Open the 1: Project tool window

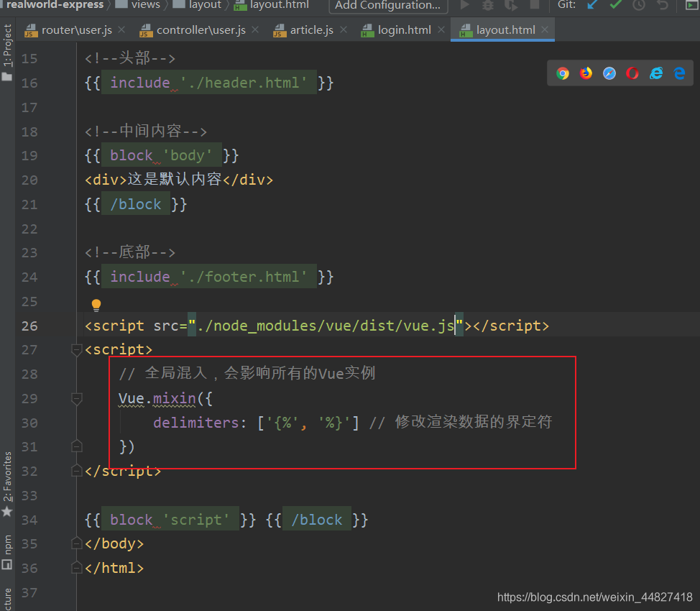7,52
